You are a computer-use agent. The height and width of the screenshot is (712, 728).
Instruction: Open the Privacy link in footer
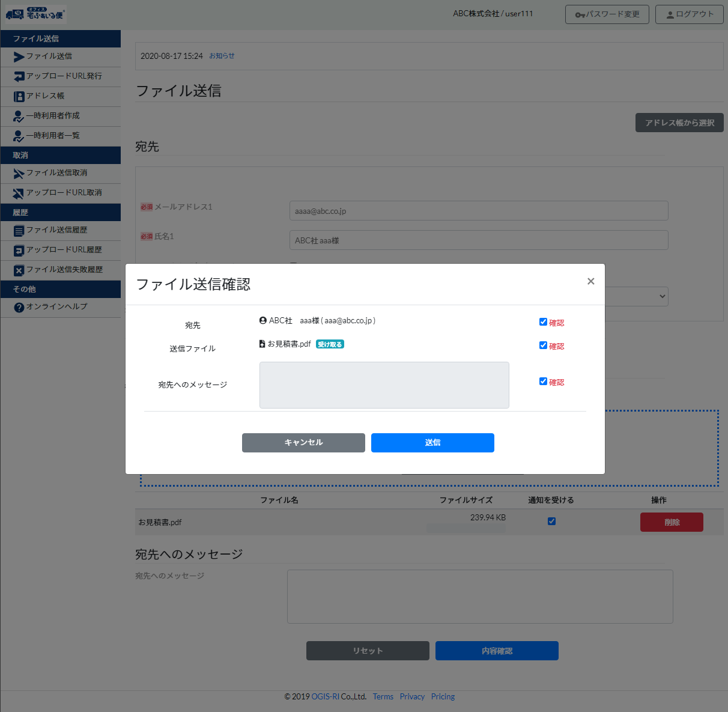(x=412, y=697)
